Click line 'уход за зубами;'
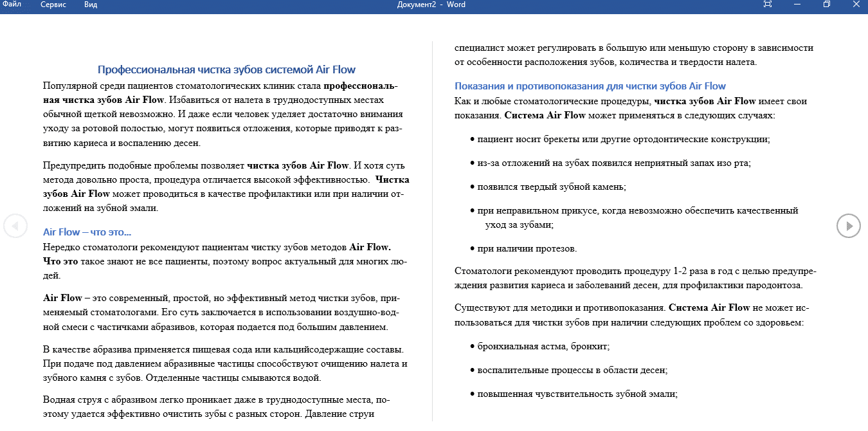 click(520, 225)
